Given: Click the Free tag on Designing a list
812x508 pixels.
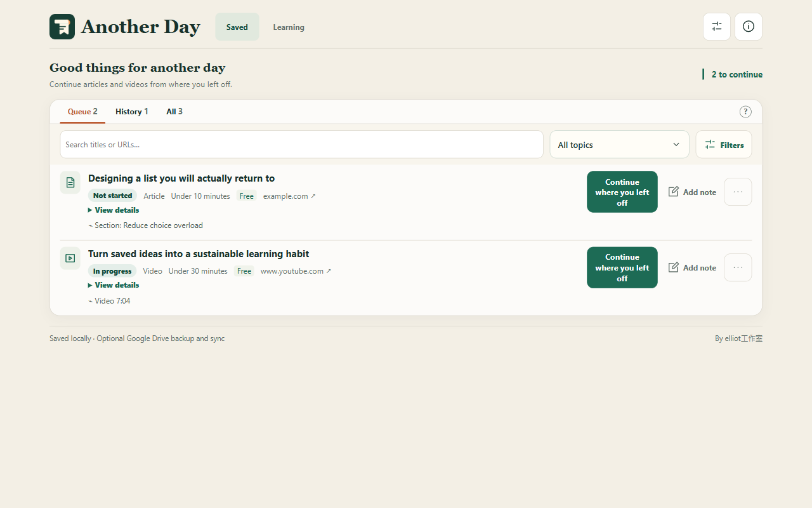Looking at the screenshot, I should 247,196.
